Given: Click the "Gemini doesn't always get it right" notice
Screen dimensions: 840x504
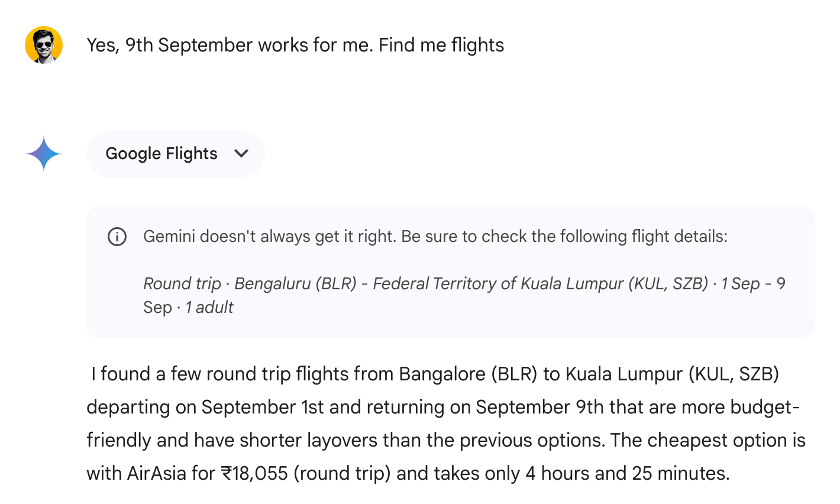Looking at the screenshot, I should point(435,237).
